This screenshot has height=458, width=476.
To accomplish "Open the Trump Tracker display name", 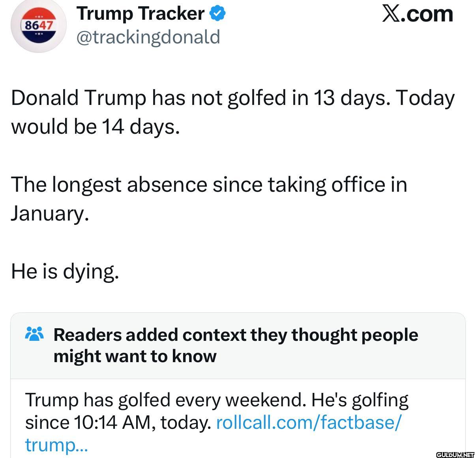I will 141,14.
